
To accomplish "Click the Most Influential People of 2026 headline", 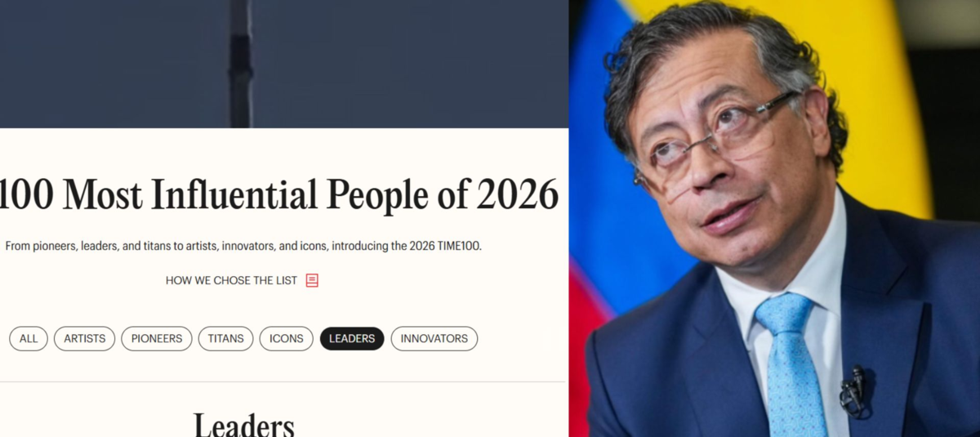I will coord(279,194).
